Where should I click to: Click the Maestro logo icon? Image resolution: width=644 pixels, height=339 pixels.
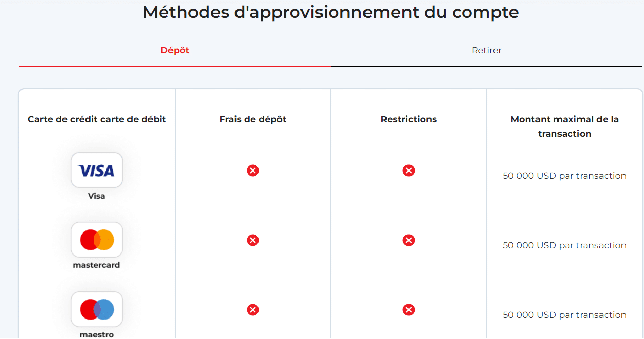tap(97, 309)
